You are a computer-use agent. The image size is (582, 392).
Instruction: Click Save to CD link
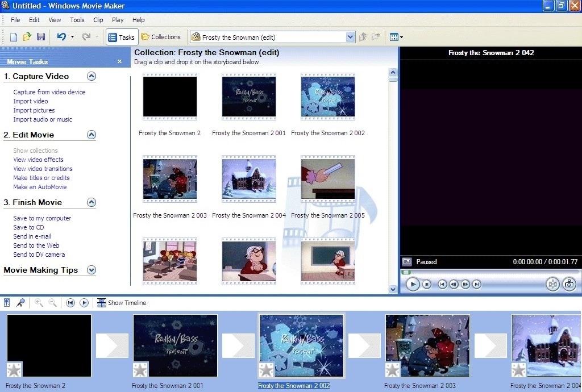28,227
